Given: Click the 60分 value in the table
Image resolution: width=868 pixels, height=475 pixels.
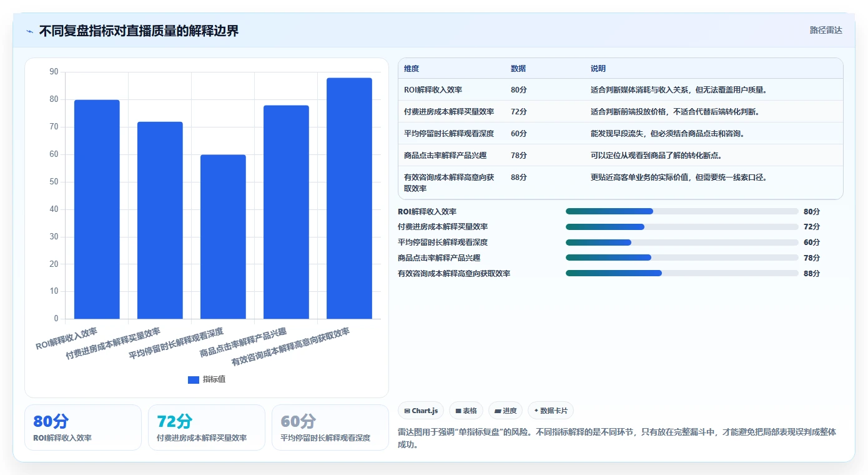Looking at the screenshot, I should coord(518,134).
